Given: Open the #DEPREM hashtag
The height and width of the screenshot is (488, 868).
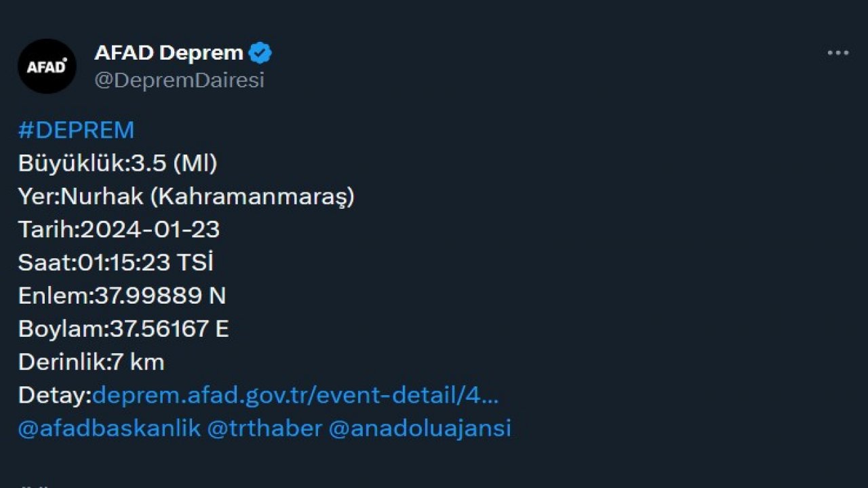Looking at the screenshot, I should 76,129.
